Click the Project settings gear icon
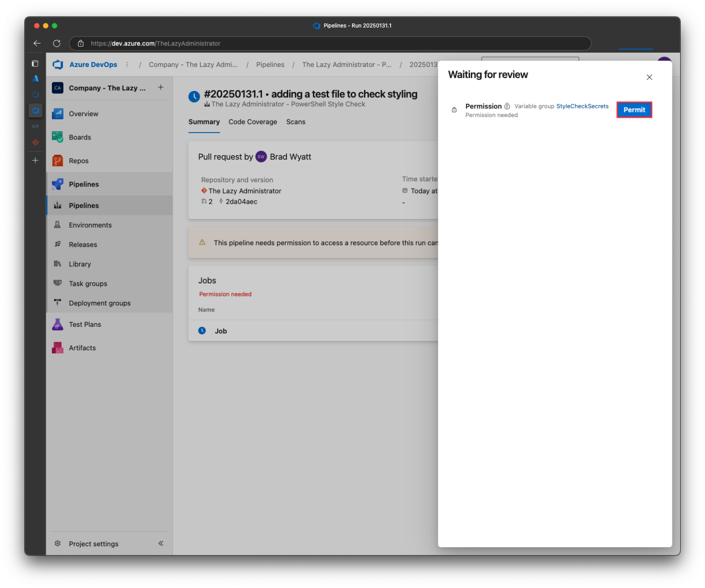 [57, 543]
